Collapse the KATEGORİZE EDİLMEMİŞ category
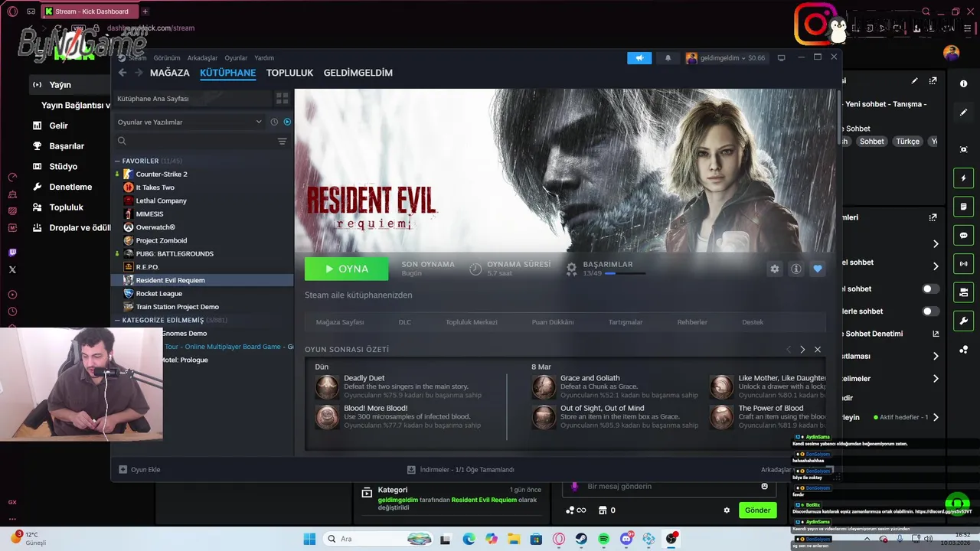This screenshot has width=980, height=551. [117, 320]
